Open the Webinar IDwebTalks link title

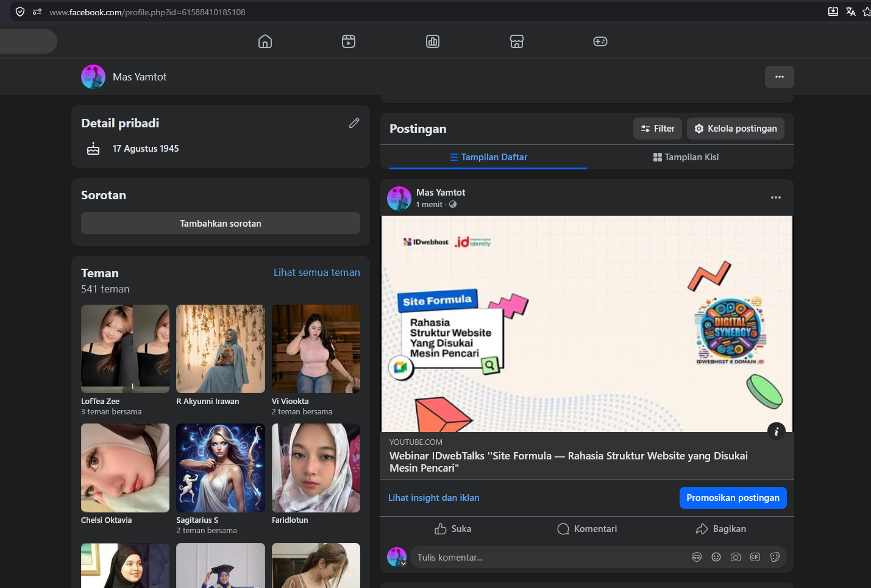pos(569,462)
